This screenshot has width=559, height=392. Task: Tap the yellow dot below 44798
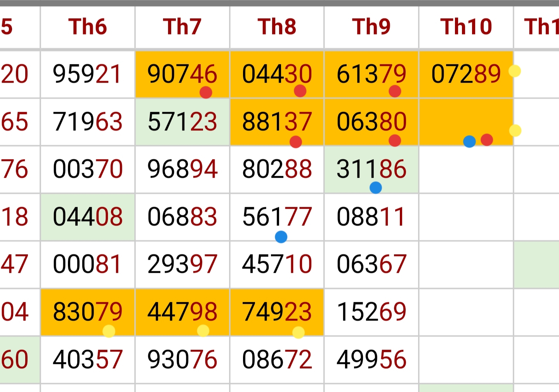[x=203, y=331]
